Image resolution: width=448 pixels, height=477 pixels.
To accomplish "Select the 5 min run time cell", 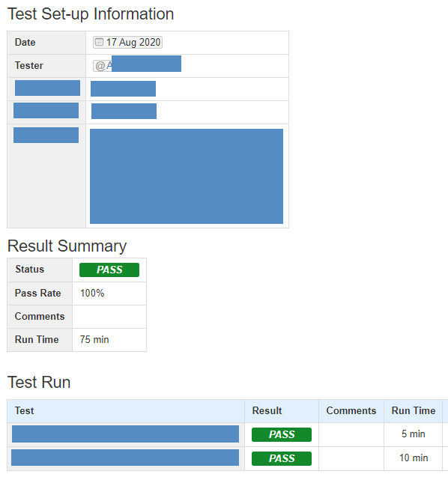I will pyautogui.click(x=414, y=434).
